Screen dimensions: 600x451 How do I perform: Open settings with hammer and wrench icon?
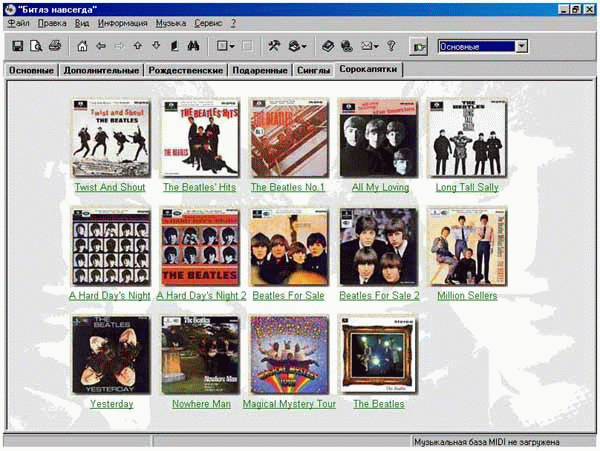click(274, 46)
